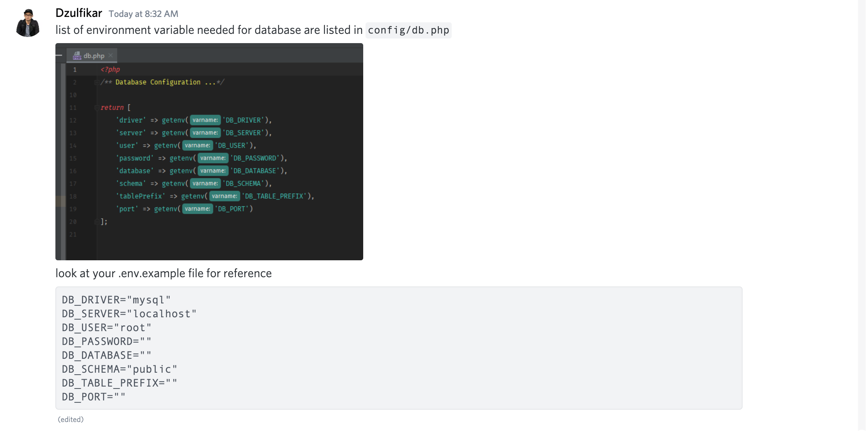Click the DB_SERVER="localhost" line in code block

(x=129, y=314)
